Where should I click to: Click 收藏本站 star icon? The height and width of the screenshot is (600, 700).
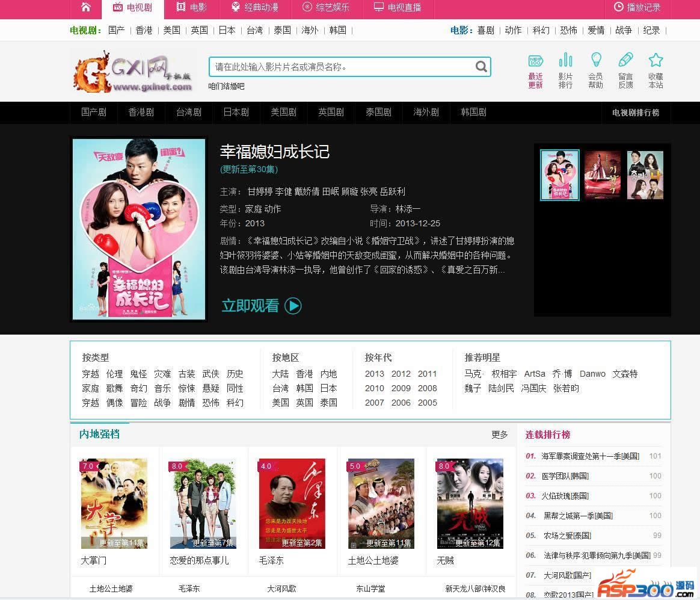[x=656, y=71]
